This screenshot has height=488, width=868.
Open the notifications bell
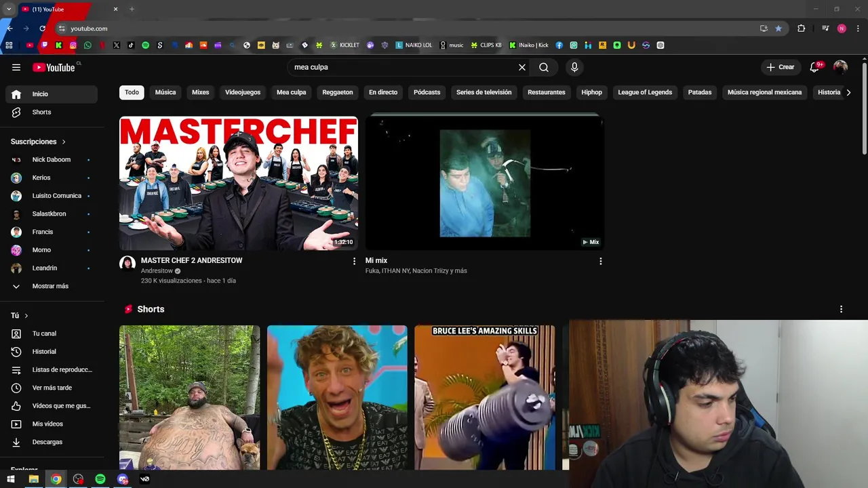click(815, 67)
